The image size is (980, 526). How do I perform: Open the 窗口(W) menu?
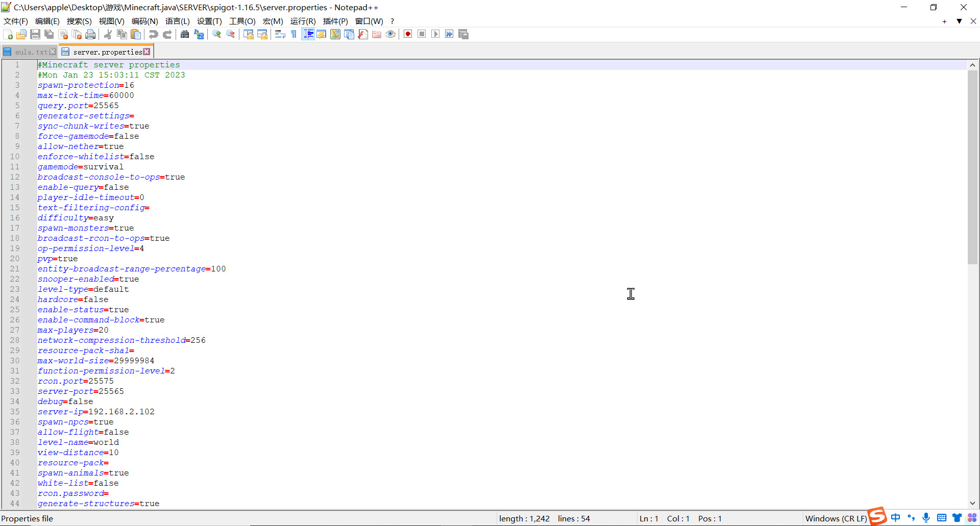point(369,21)
